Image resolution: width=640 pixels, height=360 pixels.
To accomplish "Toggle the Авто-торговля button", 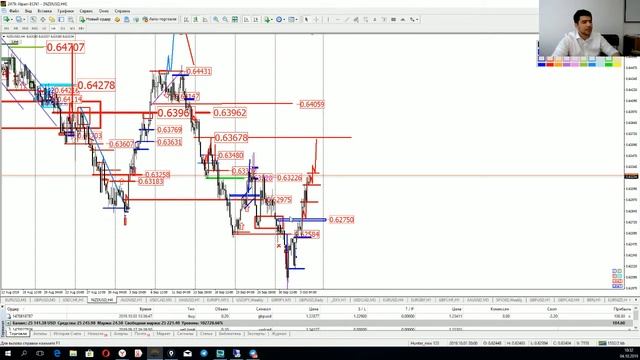I will pos(160,19).
